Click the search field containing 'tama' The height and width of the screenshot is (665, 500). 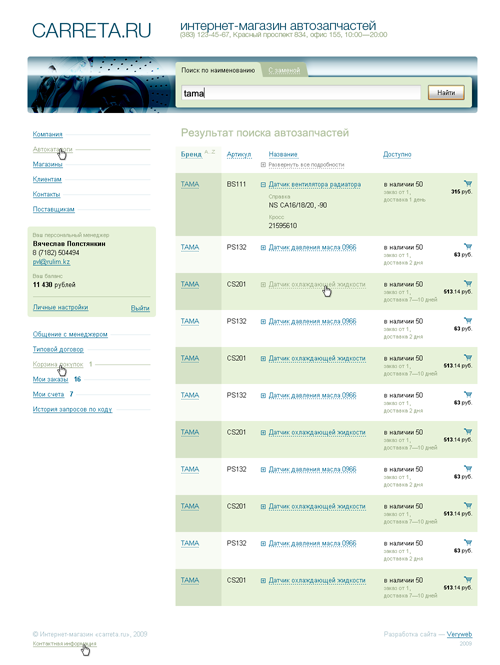coord(301,93)
